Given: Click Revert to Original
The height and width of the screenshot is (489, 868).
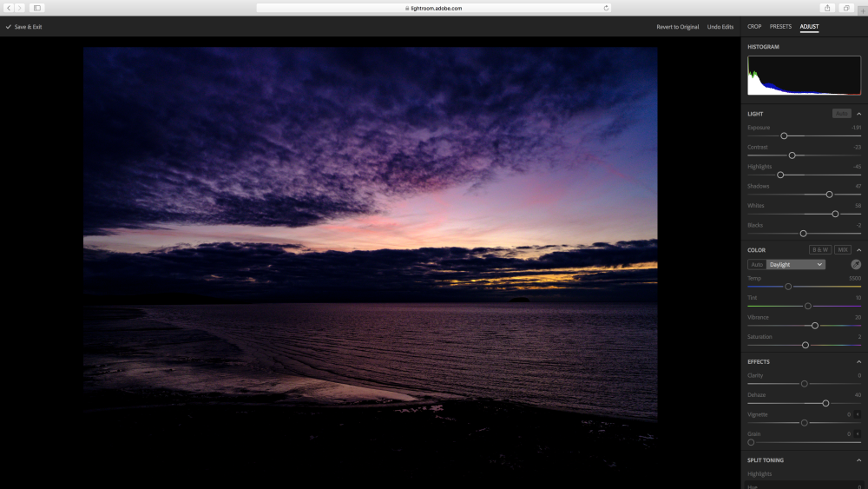Looking at the screenshot, I should click(678, 27).
